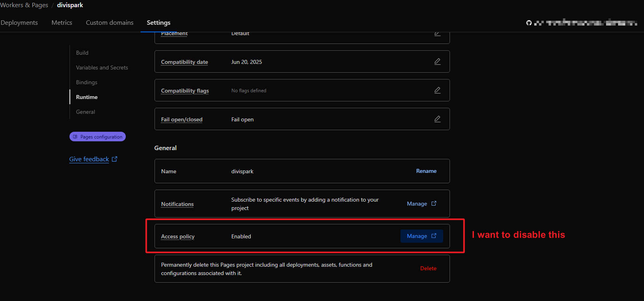Edit the Fail open/closed setting

pos(437,119)
